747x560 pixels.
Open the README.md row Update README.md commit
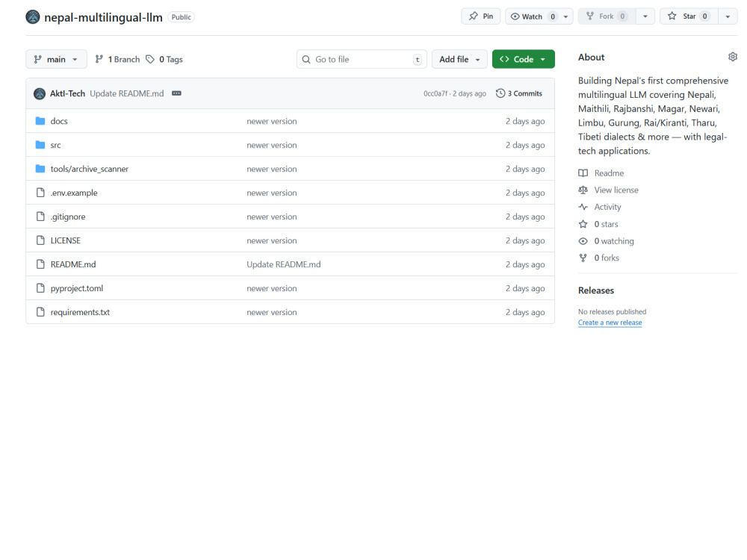pos(283,264)
